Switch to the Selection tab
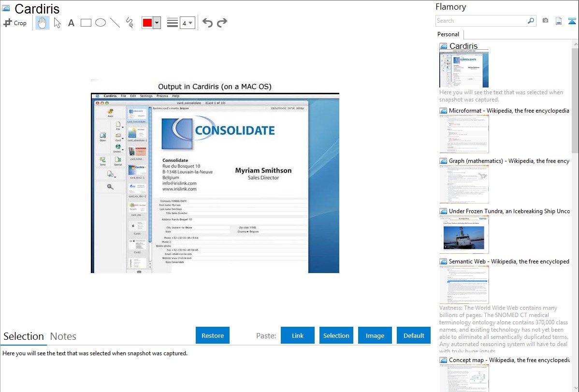The image size is (579, 392). coord(24,336)
